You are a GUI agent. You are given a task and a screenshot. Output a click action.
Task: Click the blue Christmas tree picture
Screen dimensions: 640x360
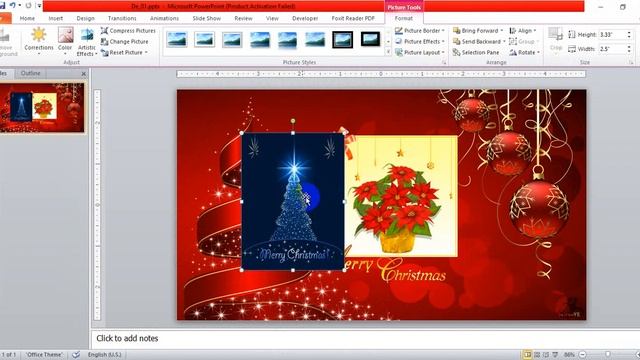point(293,201)
